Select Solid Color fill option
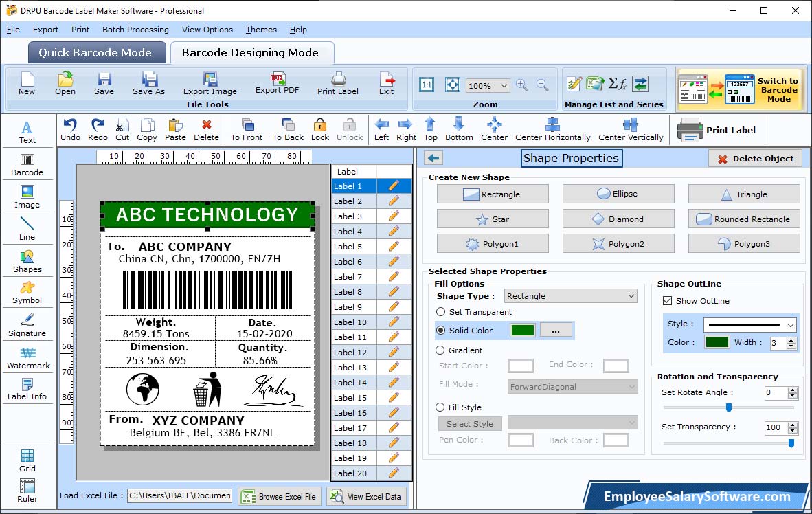 pyautogui.click(x=441, y=330)
